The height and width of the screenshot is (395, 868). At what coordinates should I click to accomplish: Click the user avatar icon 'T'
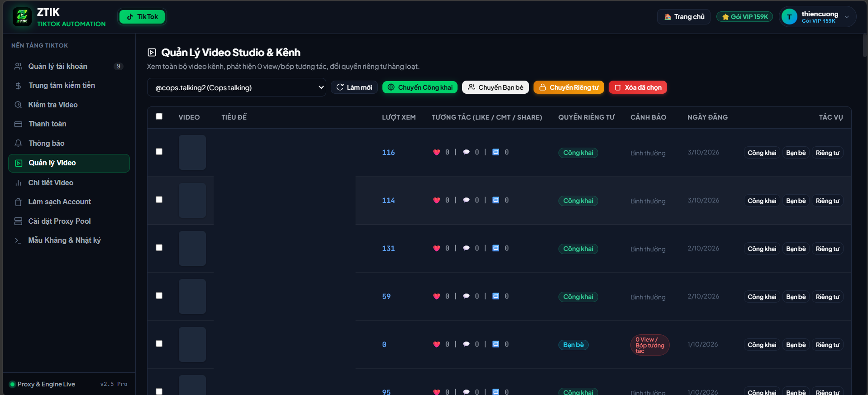coord(789,17)
